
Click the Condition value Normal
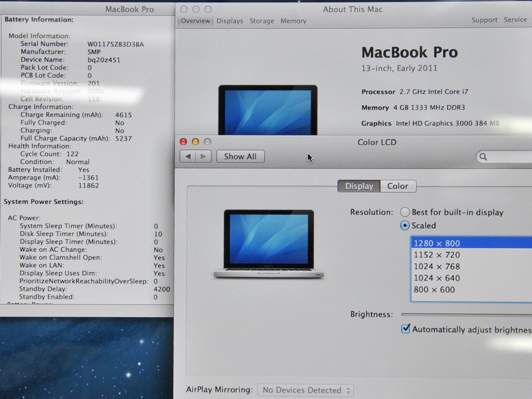pyautogui.click(x=78, y=162)
